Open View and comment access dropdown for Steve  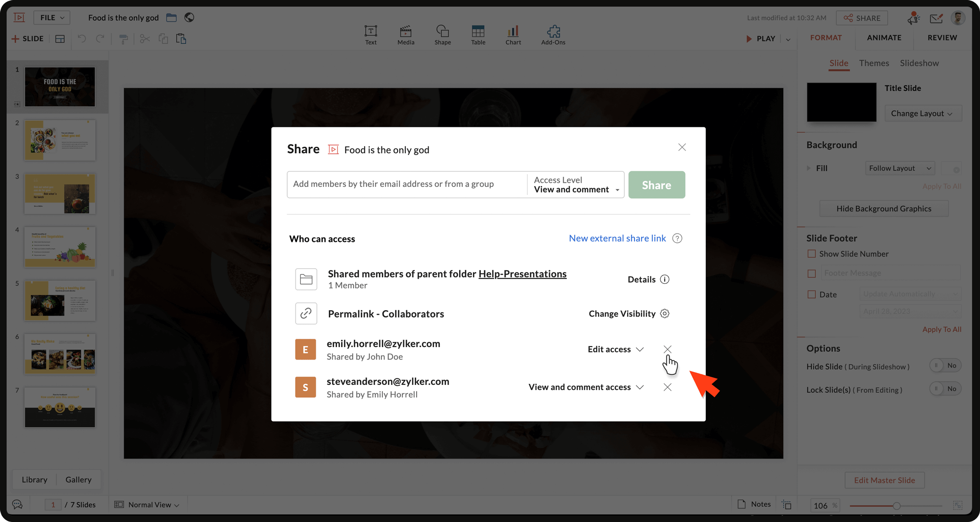point(586,387)
